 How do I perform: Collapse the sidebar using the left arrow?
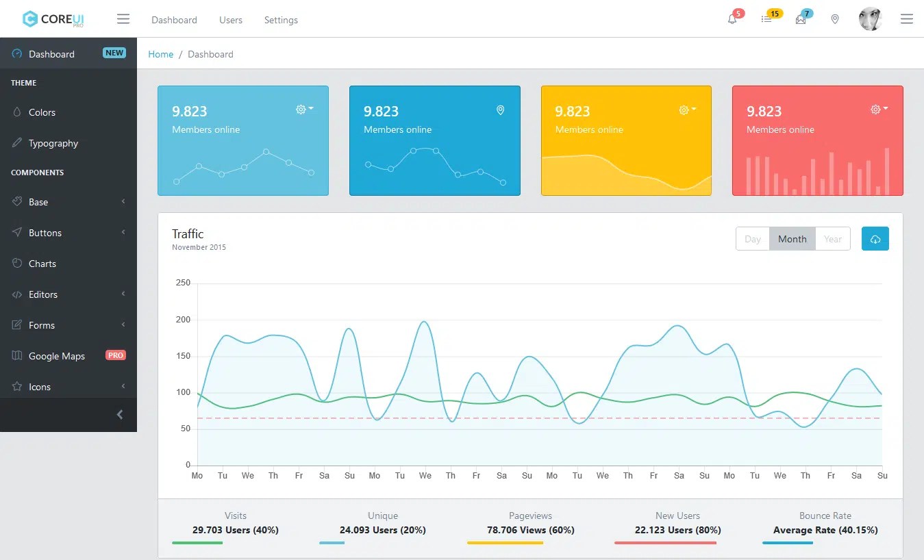coord(119,414)
